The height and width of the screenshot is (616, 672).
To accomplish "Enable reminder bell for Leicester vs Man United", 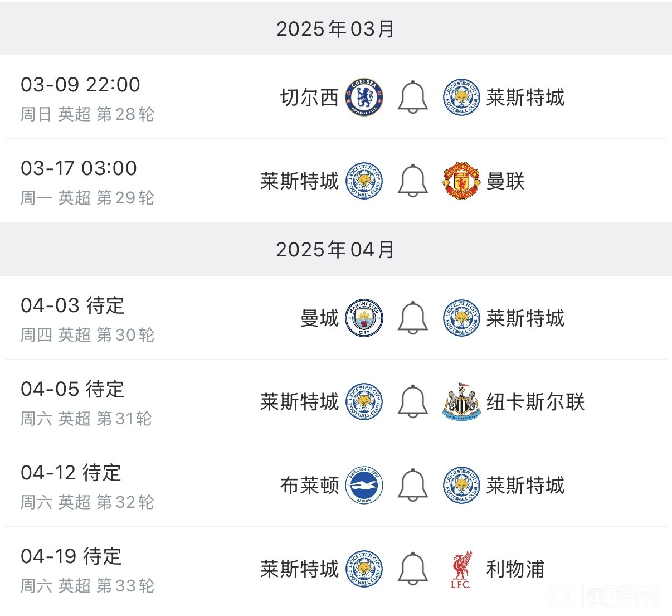I will point(412,181).
